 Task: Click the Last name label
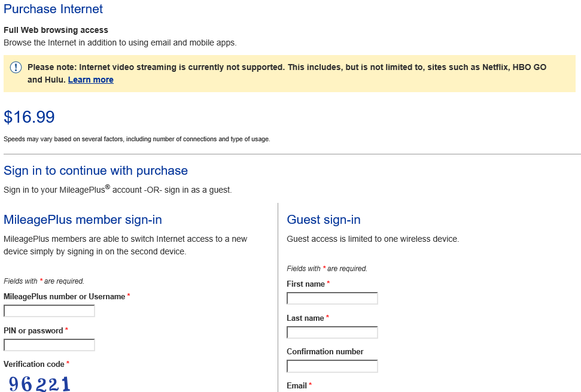305,318
